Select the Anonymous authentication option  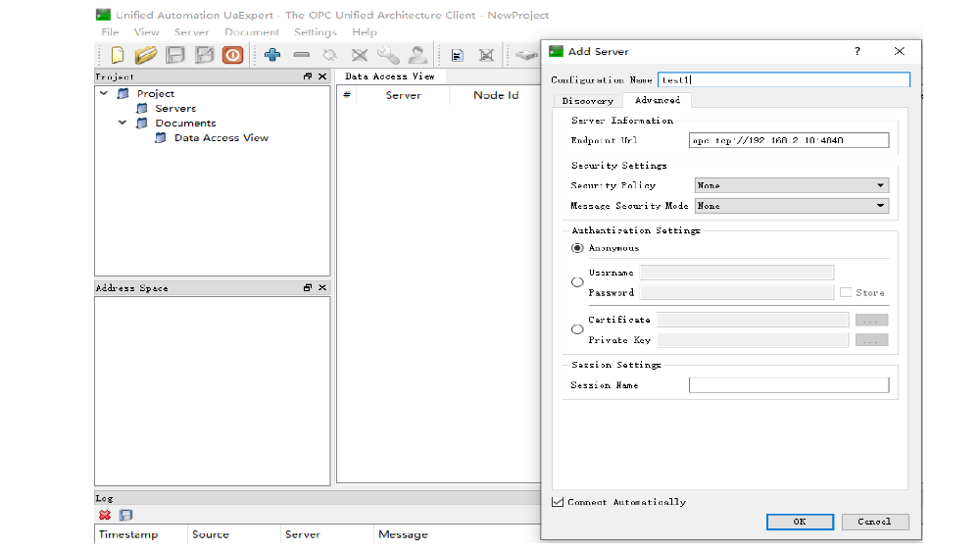[x=577, y=248]
